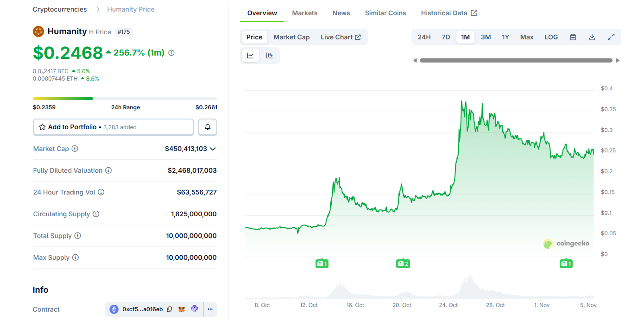Add token to MetaMask via fox icon
The height and width of the screenshot is (320, 644).
182,309
